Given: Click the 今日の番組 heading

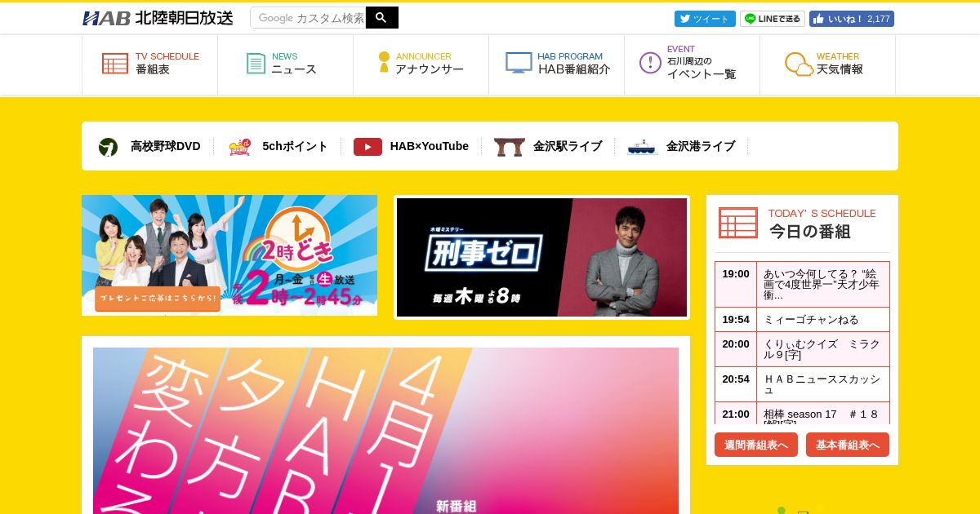Looking at the screenshot, I should pyautogui.click(x=810, y=232).
